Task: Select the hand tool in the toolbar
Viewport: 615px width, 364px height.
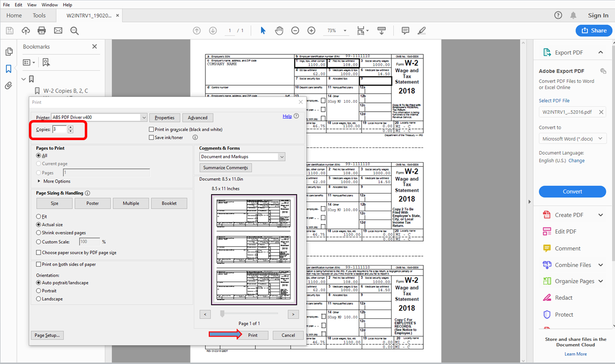Action: click(279, 30)
